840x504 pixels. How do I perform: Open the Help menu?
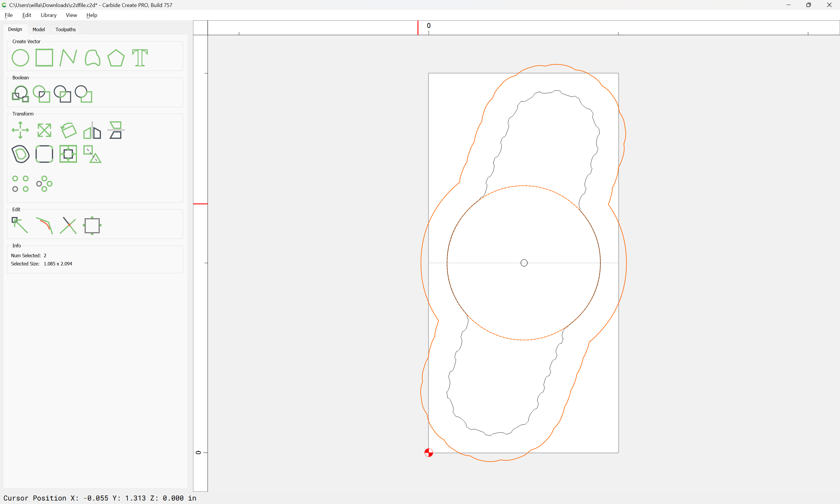click(x=92, y=15)
